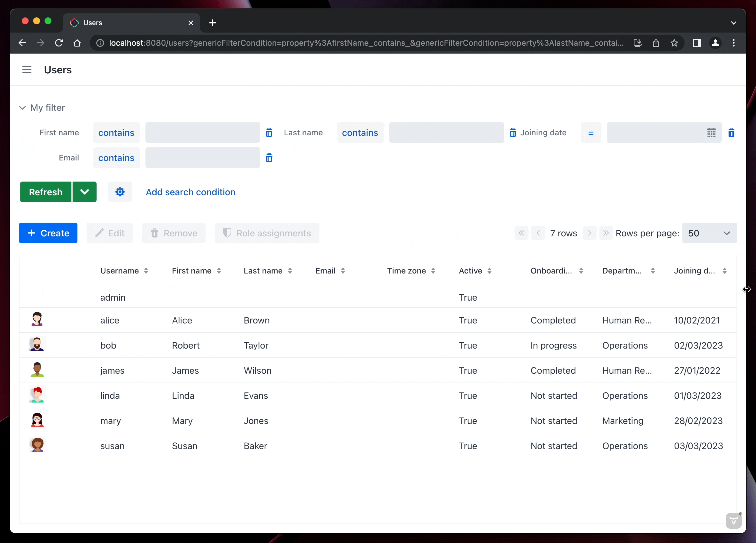This screenshot has height=543, width=756.
Task: Focus the Email filter field
Action: [x=202, y=158]
